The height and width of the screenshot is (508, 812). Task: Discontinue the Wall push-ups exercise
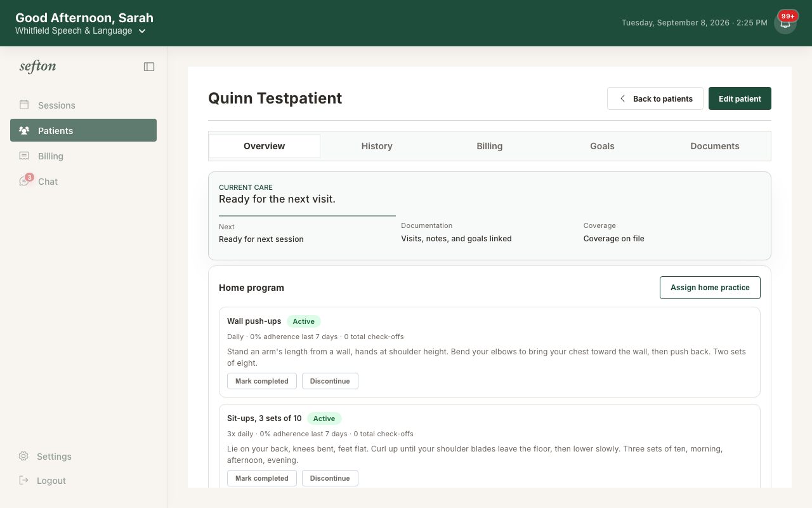[x=330, y=381]
